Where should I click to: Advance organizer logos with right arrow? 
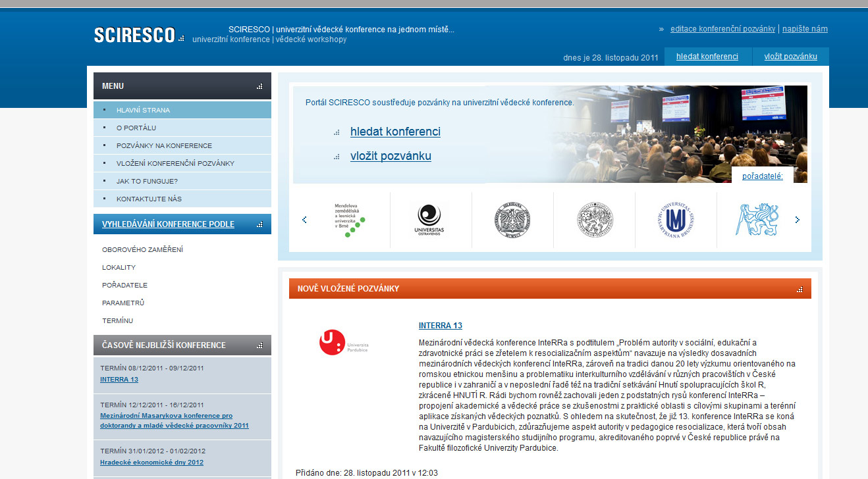click(798, 220)
